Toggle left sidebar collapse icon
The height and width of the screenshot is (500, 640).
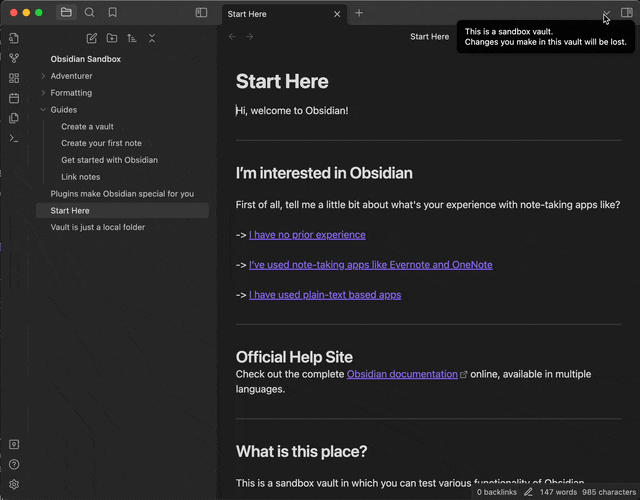(201, 13)
